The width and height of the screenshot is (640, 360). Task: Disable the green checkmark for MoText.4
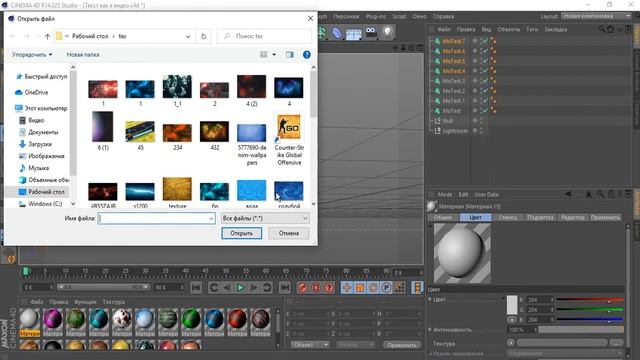[x=485, y=71]
